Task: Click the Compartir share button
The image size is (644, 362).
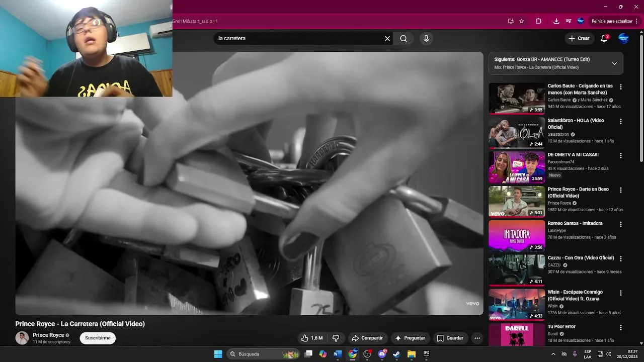Action: pyautogui.click(x=367, y=338)
